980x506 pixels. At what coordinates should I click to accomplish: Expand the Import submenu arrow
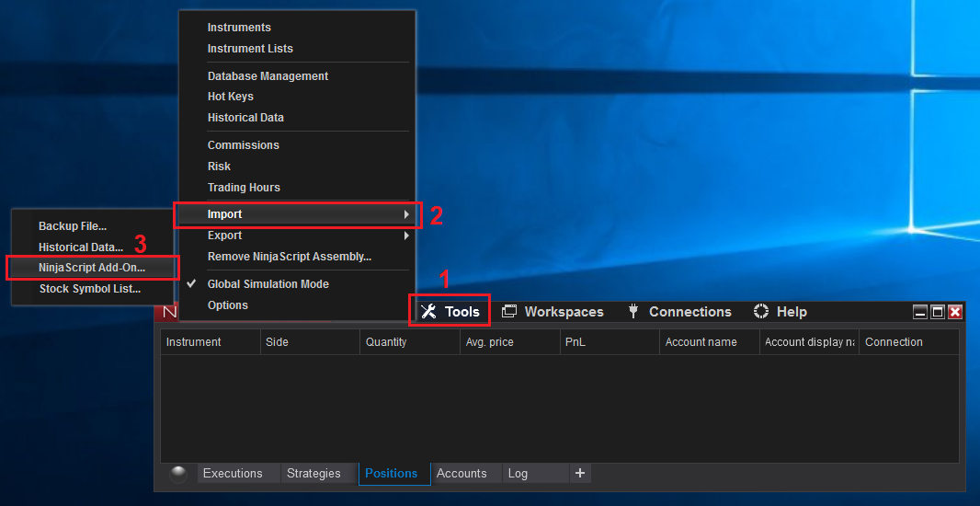point(406,214)
